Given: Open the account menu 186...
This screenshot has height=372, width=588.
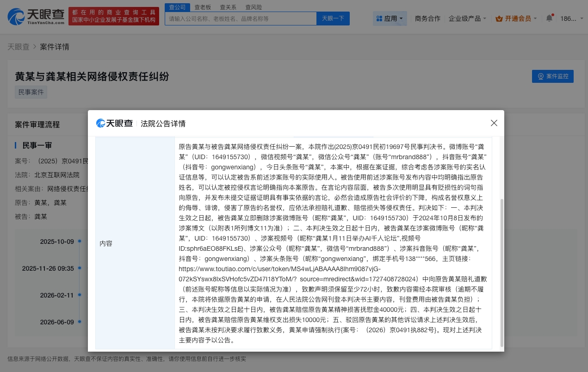Looking at the screenshot, I should 571,19.
